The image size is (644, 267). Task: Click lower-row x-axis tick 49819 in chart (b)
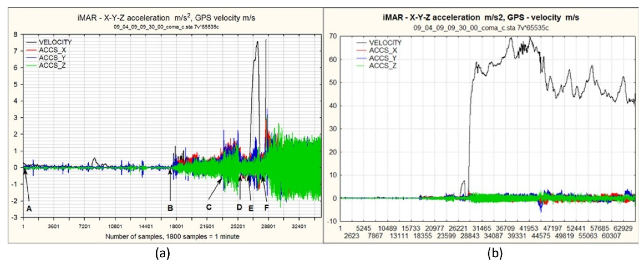point(564,236)
